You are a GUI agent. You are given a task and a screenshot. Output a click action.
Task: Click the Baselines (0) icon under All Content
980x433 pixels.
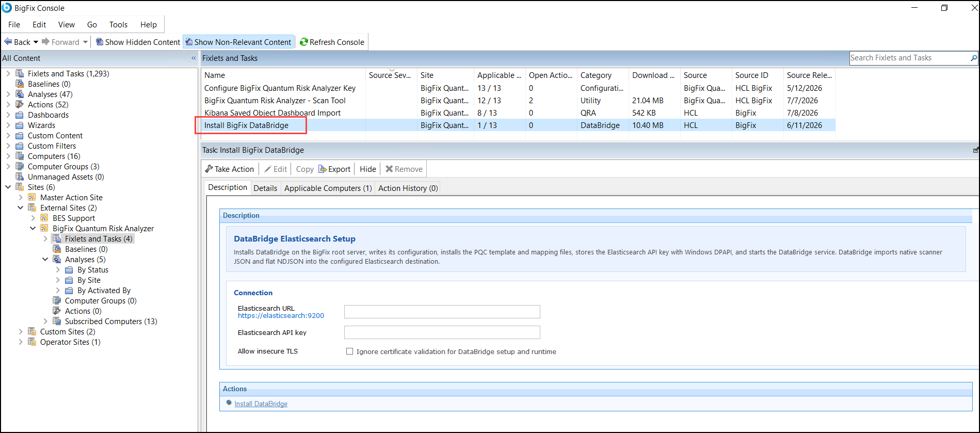(x=20, y=84)
